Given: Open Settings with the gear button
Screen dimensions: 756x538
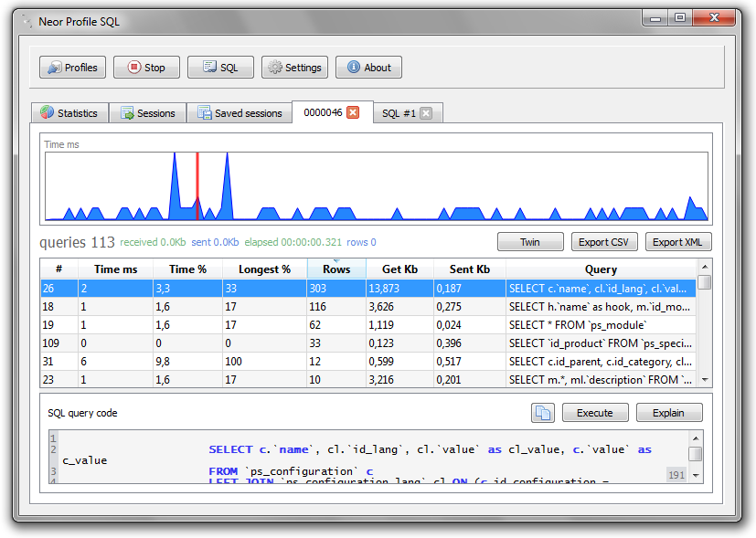Looking at the screenshot, I should [x=294, y=68].
